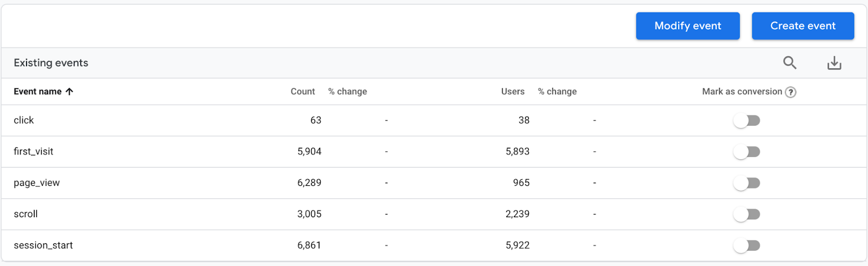Select the page_view event name
868x266 pixels.
click(37, 183)
